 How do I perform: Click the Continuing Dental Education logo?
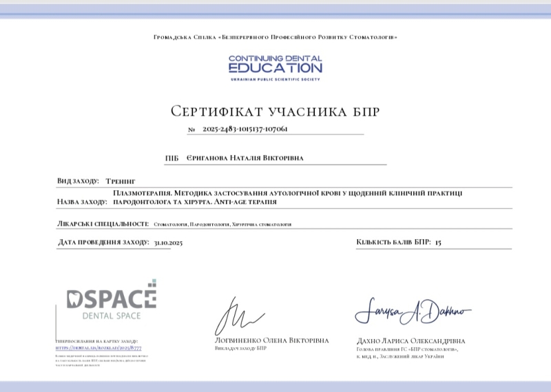coord(275,65)
